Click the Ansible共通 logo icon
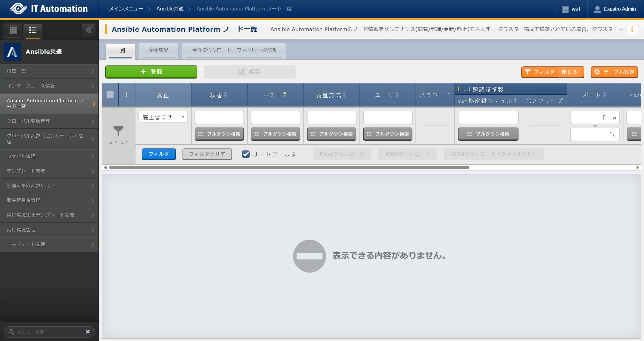Image resolution: width=644 pixels, height=341 pixels. (x=12, y=52)
